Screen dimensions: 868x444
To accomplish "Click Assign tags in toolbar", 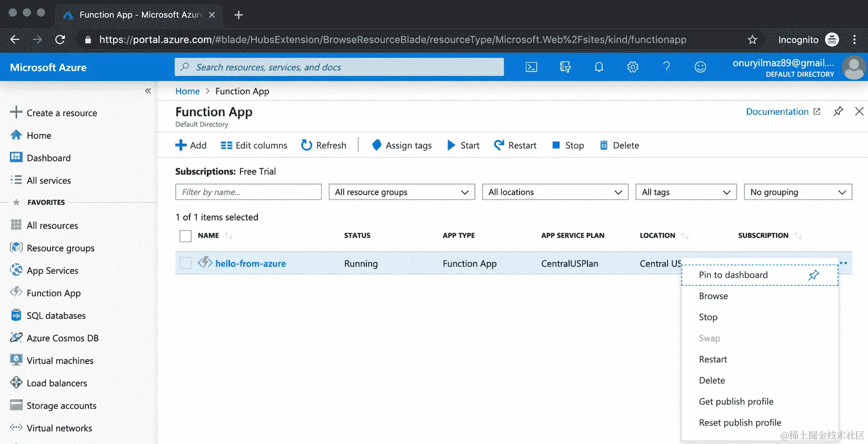I will (401, 145).
